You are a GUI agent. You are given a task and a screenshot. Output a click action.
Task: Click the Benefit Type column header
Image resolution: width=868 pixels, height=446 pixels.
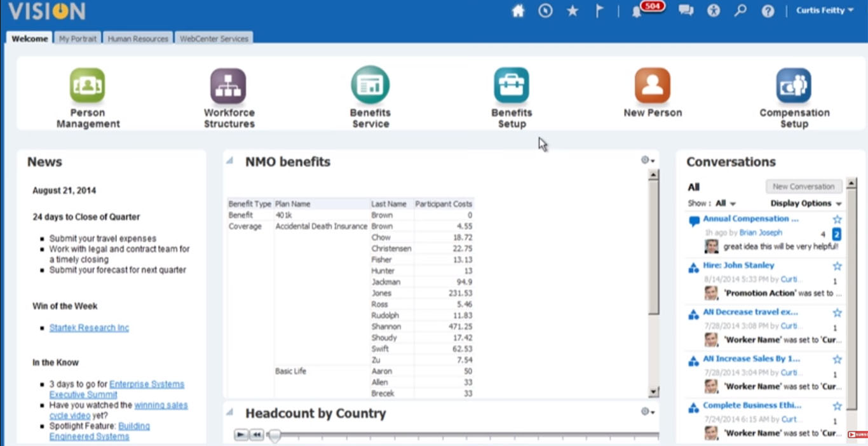pyautogui.click(x=250, y=204)
